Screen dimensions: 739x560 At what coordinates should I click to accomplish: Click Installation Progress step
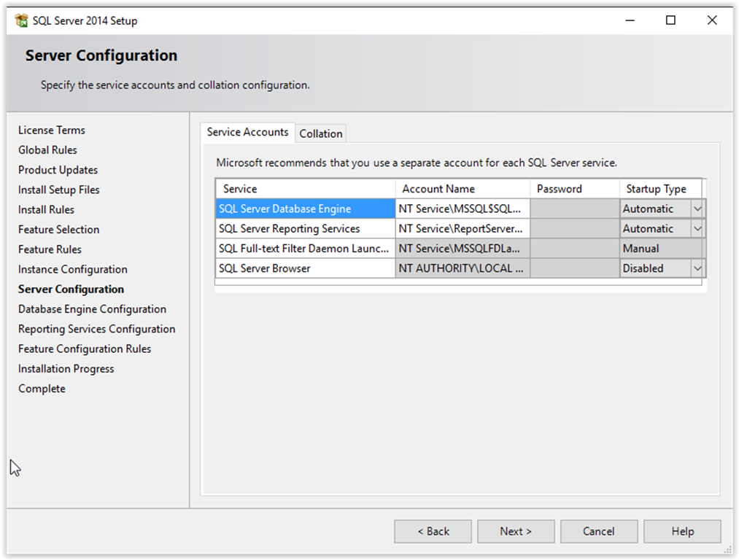coord(66,369)
